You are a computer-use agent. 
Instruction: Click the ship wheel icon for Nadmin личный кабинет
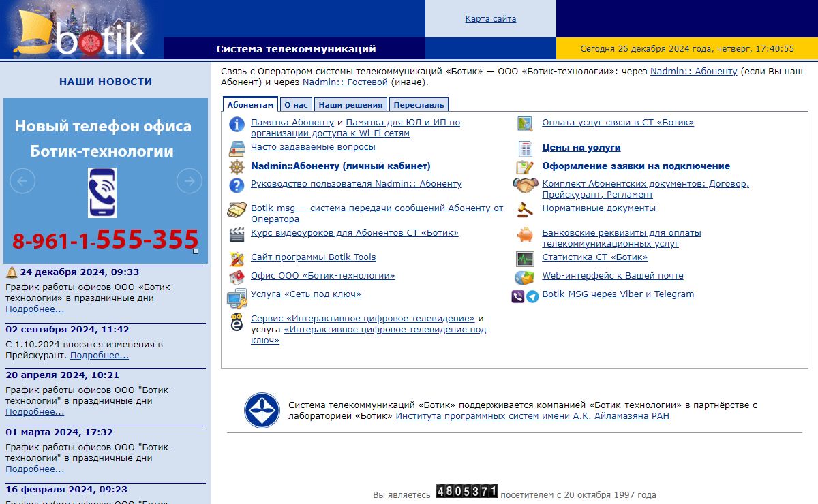237,167
